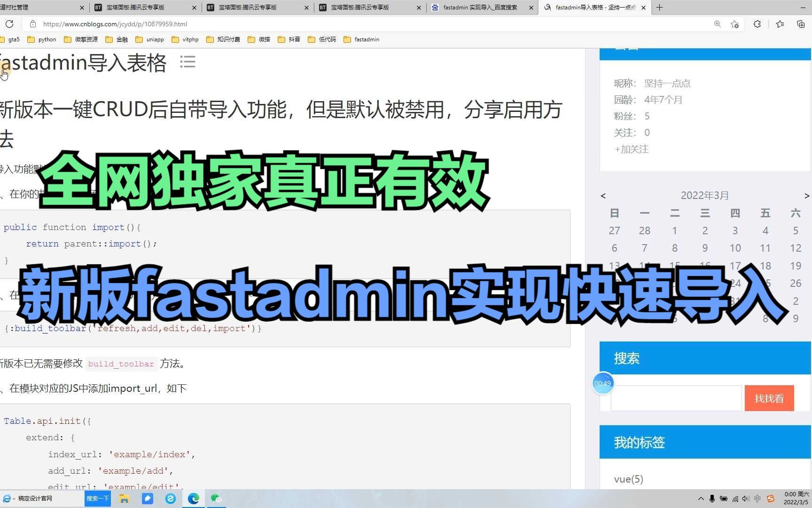Click the 00:49 recording timer bubble
This screenshot has height=508, width=812.
pos(603,383)
